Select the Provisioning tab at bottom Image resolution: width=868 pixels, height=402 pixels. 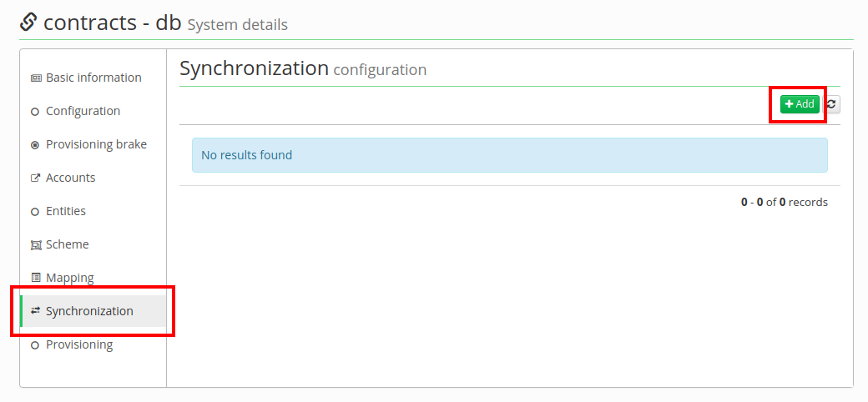coord(93,344)
